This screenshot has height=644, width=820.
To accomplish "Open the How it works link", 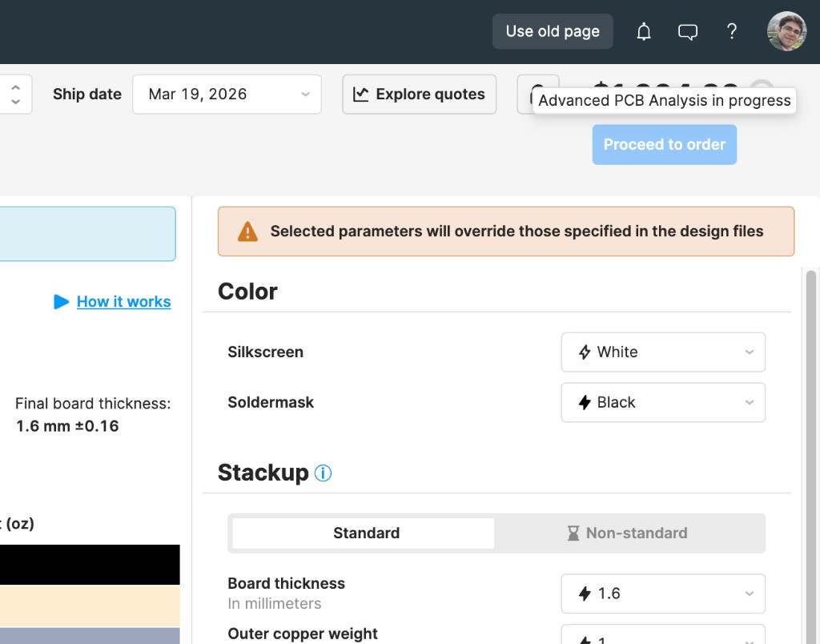I will point(123,301).
